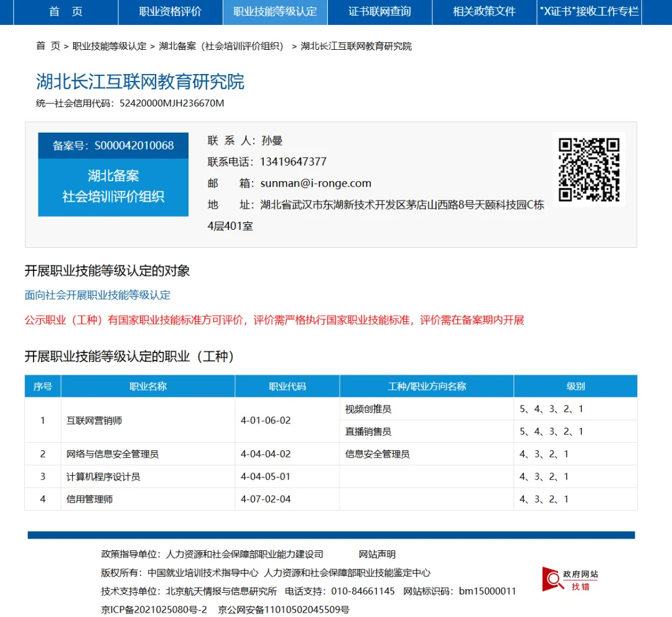Image resolution: width=672 pixels, height=617 pixels.
Task: Click the 京ICP备2021025080号-2 footer link
Action: (154, 610)
